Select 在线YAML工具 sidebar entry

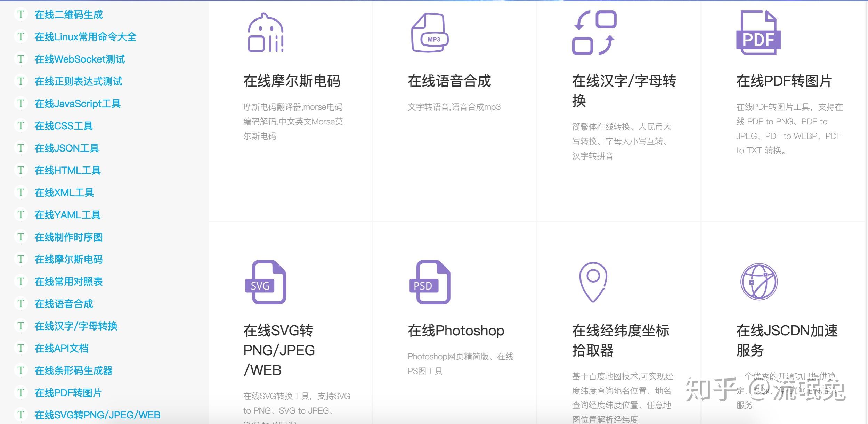[x=67, y=215]
